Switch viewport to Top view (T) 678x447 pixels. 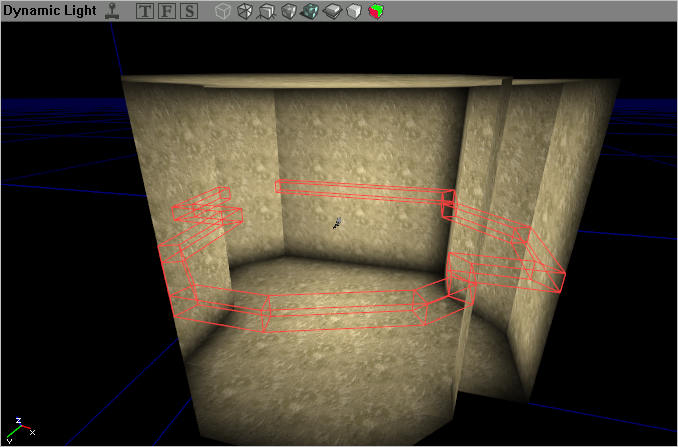[x=145, y=12]
